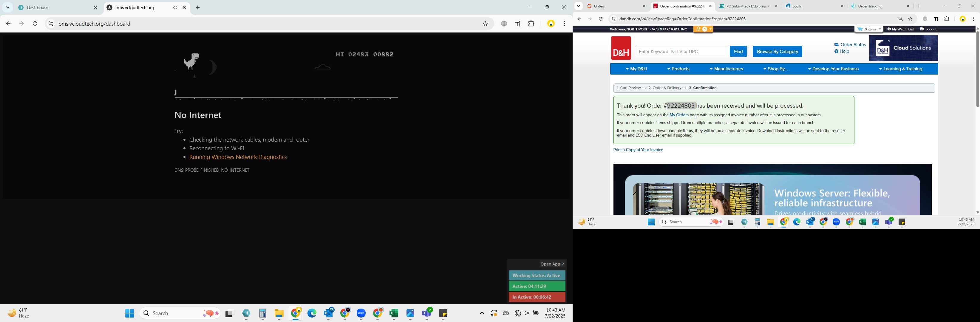This screenshot has height=322, width=980.
Task: Close the Dashboard tab
Action: click(x=95, y=8)
